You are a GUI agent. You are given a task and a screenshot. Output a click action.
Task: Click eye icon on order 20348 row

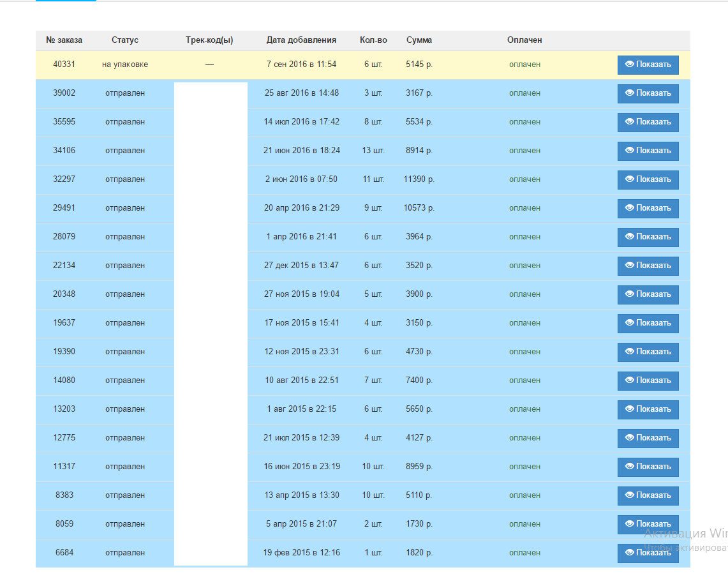629,294
